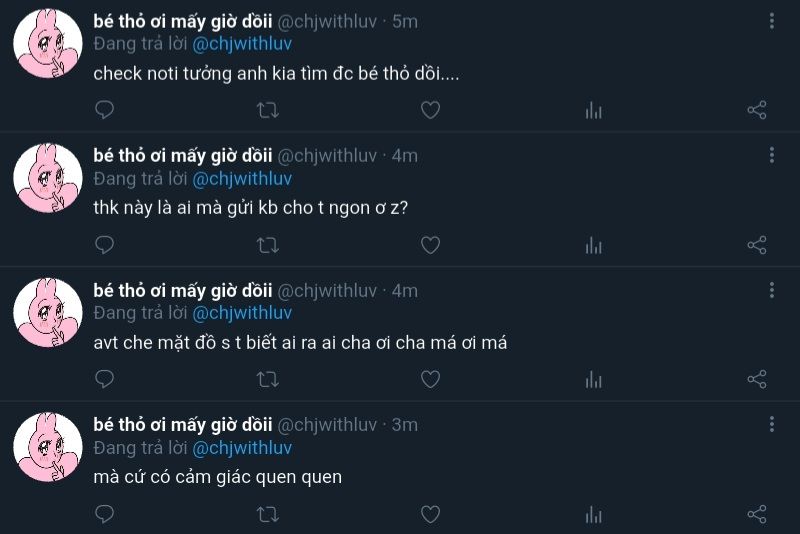Screen dimensions: 800x534
Task: Open @chjwithluv reply link in last tweet
Action: (x=242, y=448)
